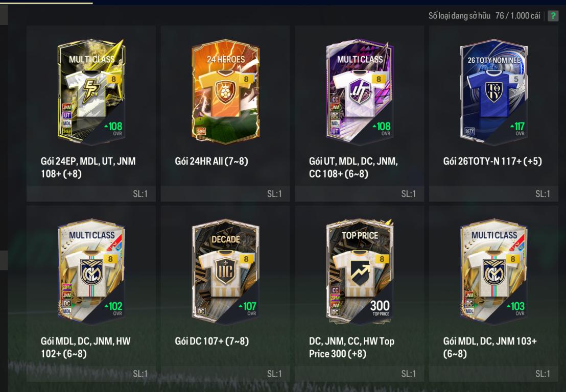Click SL:1 quantity bar under 26TOTY-N pack

(x=493, y=193)
